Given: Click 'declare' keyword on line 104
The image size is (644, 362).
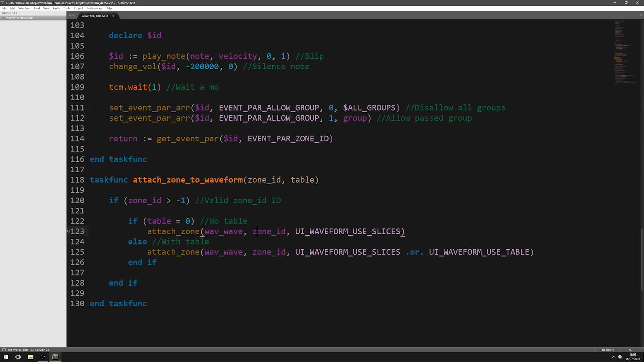Looking at the screenshot, I should click(125, 36).
